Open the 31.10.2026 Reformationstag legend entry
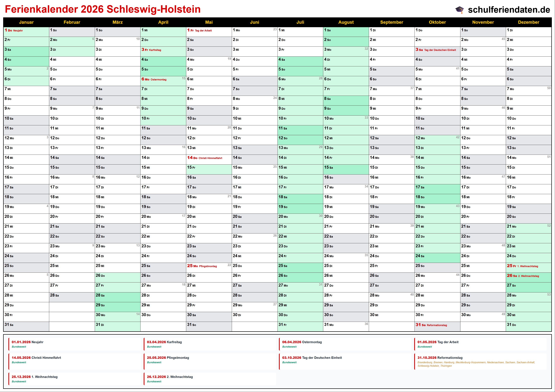The image size is (555, 392). [x=440, y=358]
